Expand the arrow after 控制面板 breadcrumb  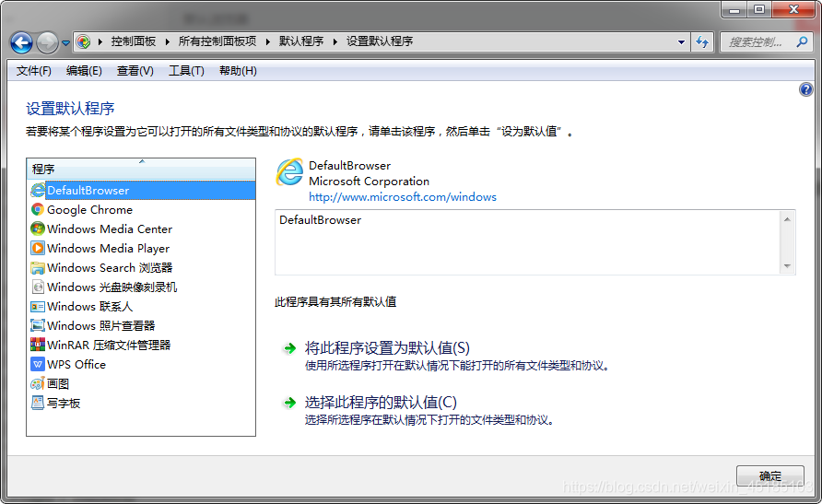[167, 41]
